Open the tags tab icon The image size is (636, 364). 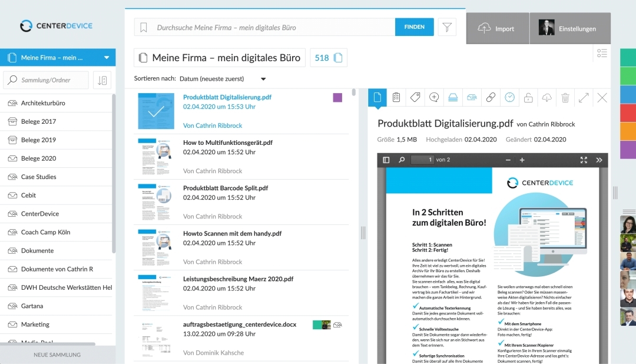(x=415, y=97)
